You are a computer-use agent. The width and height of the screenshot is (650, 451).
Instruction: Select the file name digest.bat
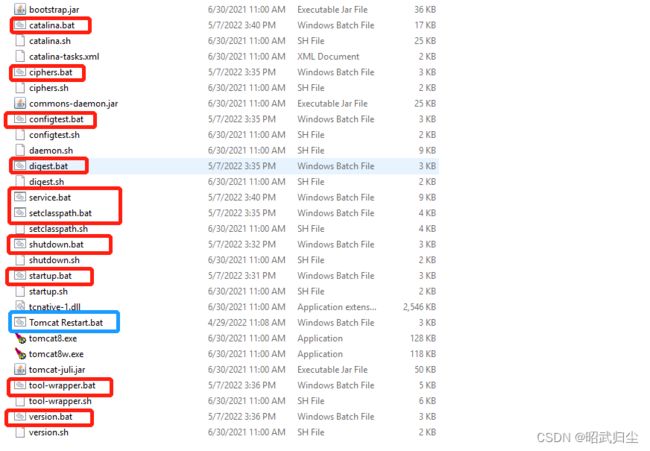tap(49, 166)
